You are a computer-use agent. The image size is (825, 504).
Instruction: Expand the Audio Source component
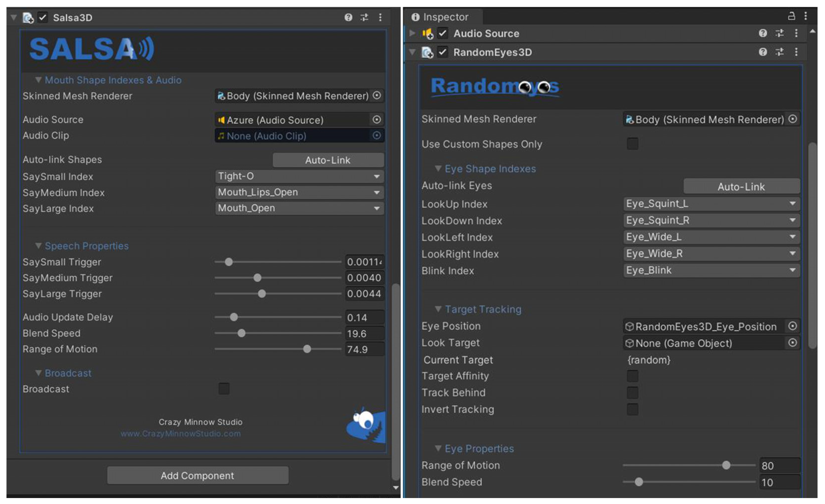click(412, 33)
